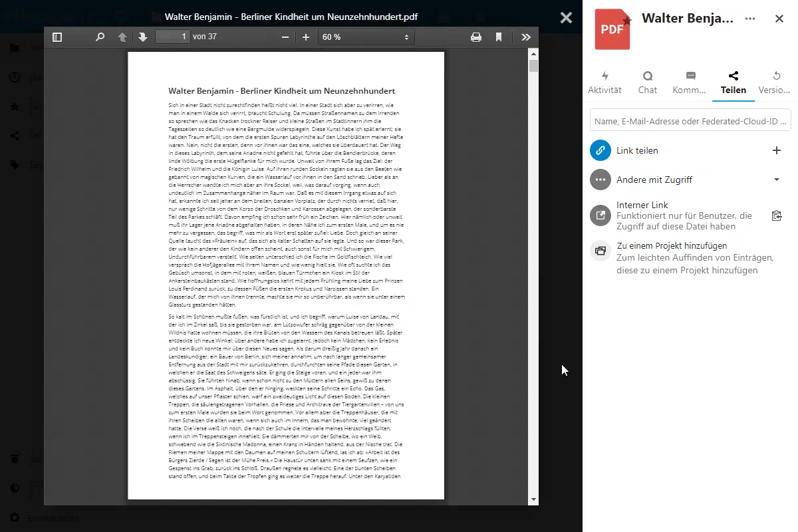Screen dimensions: 798x532
Task: Open the three-dot file actions menu
Action: (750, 19)
